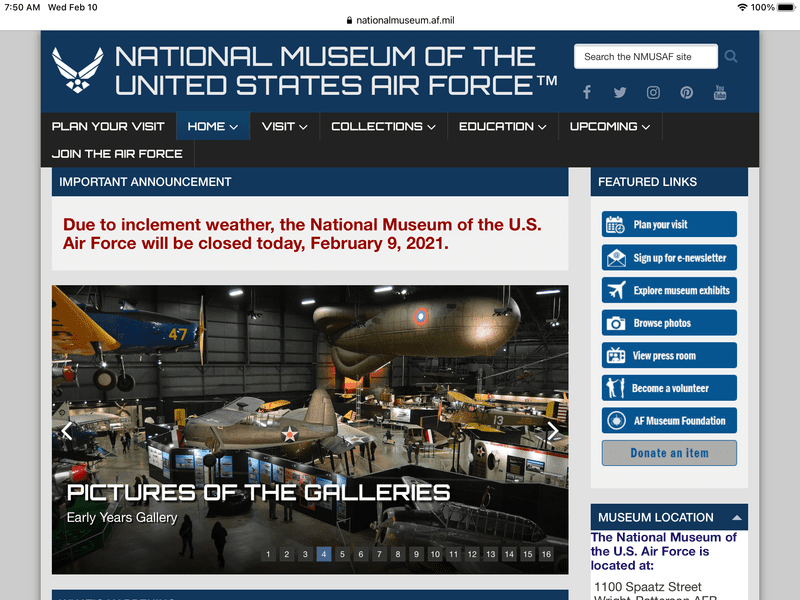Tap the battery indicator

(x=786, y=7)
